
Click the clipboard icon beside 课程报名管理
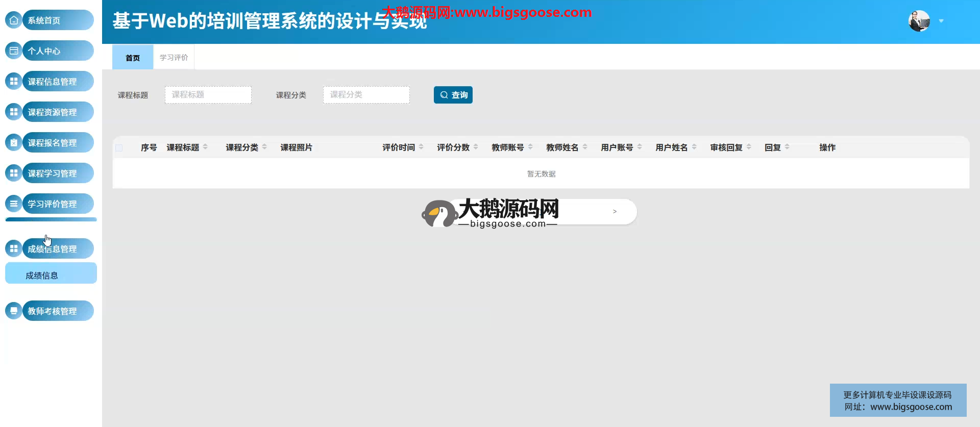(x=14, y=143)
